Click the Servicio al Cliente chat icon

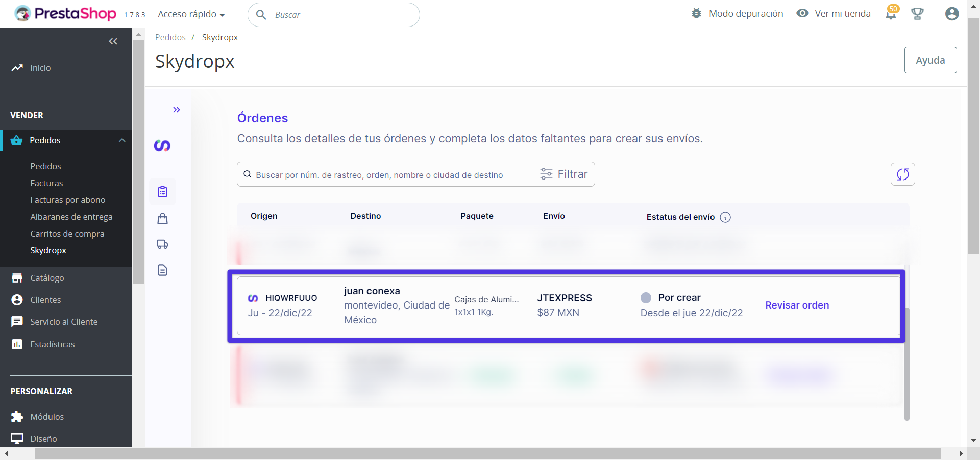pyautogui.click(x=17, y=322)
